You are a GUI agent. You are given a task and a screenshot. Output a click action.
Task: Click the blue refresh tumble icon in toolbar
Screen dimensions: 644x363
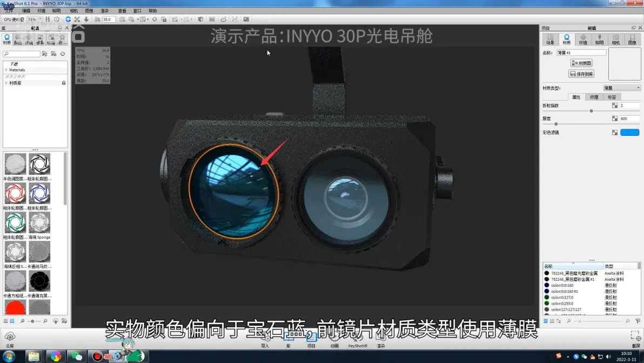point(68,19)
